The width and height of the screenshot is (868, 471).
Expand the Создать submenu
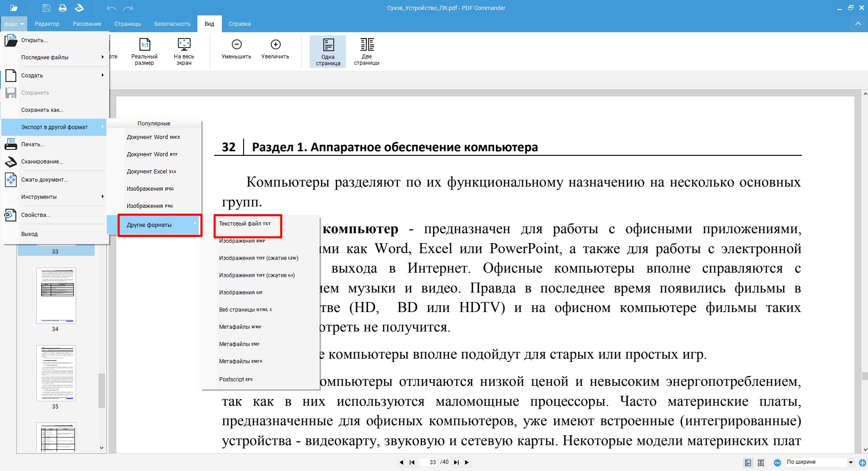click(x=55, y=76)
